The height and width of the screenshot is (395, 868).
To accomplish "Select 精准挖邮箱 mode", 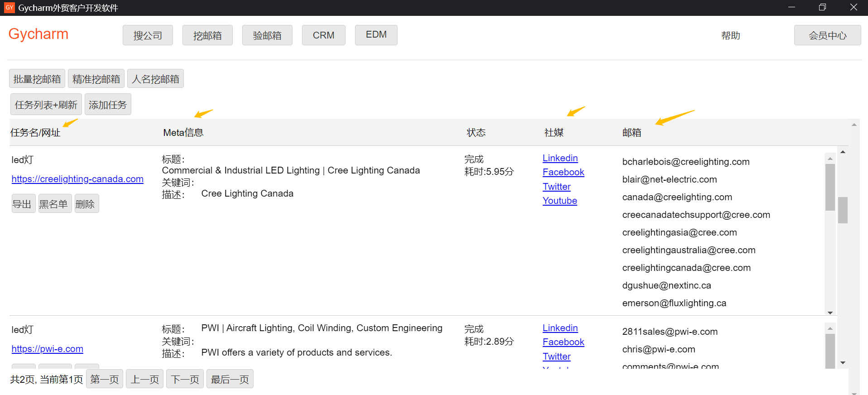I will coord(96,78).
